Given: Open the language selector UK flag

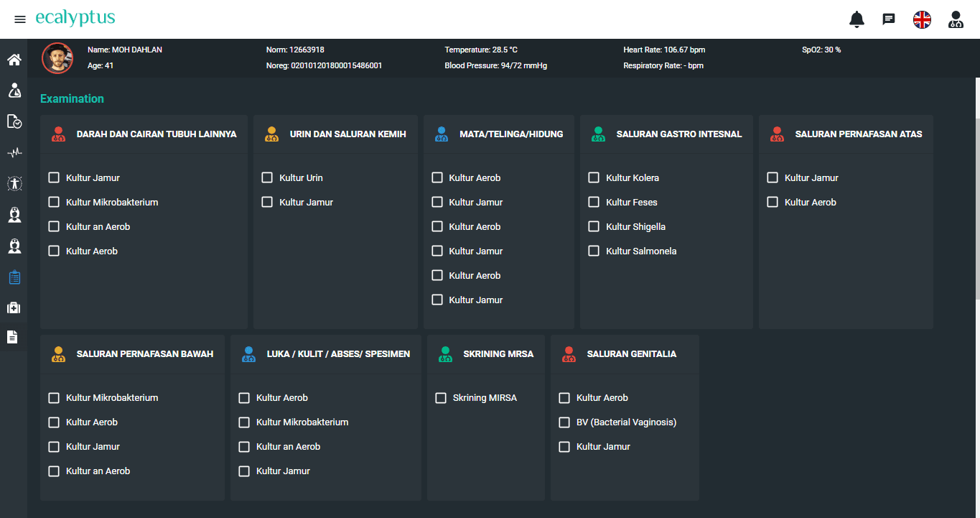Looking at the screenshot, I should [922, 19].
